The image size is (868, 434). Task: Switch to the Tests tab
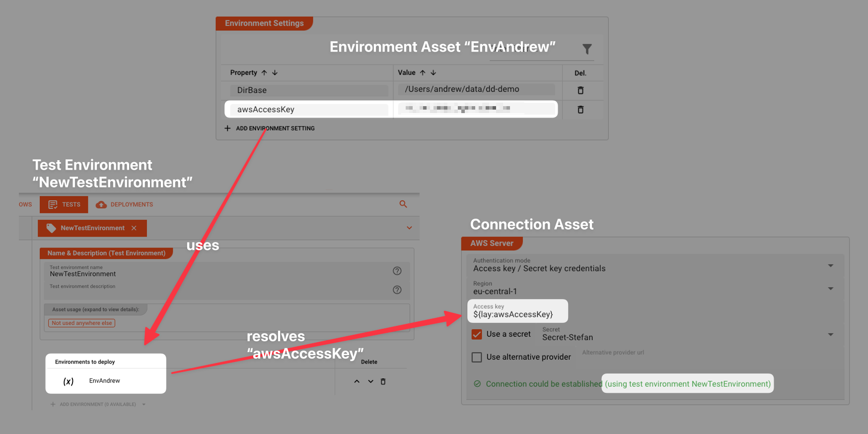pos(64,204)
